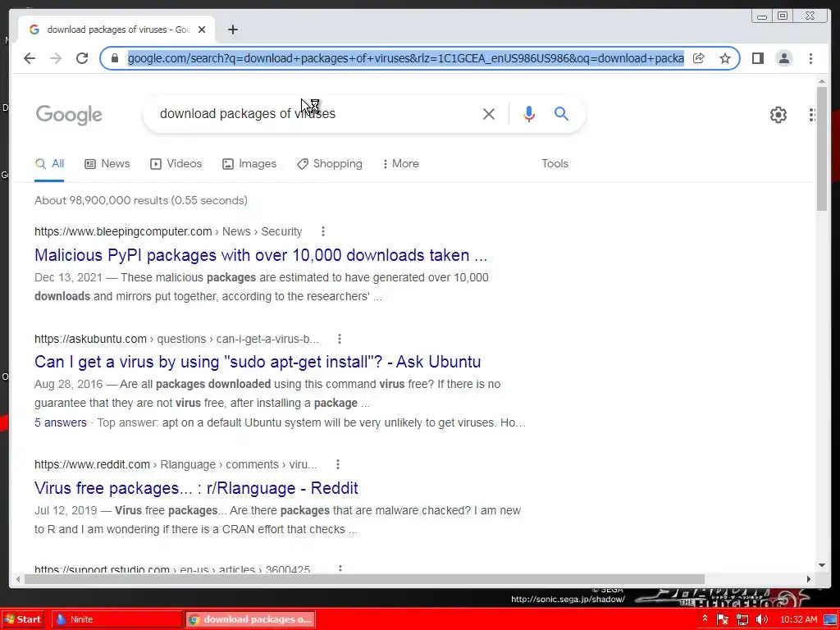840x630 pixels.
Task: Switch to Ninite in the taskbar
Action: pyautogui.click(x=116, y=620)
